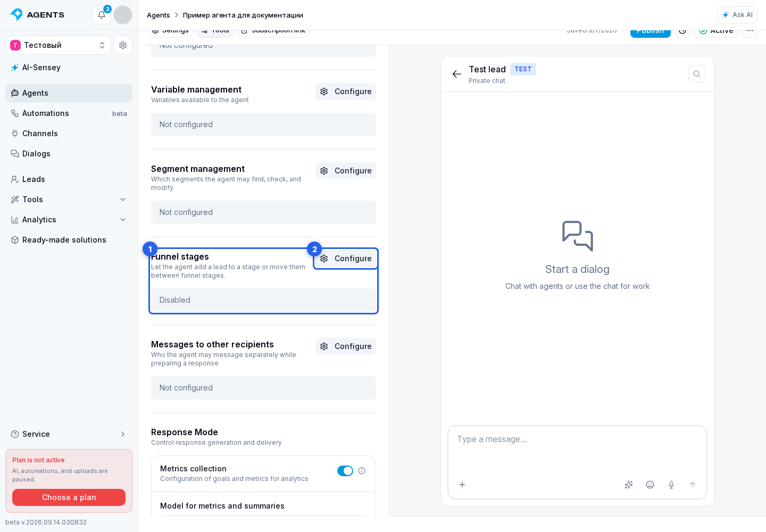Expand the Tools sidebar submenu
The width and height of the screenshot is (766, 532).
tap(69, 199)
